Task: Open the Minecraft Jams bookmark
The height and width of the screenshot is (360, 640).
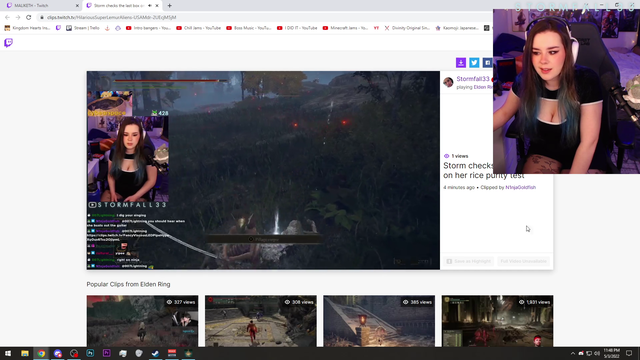Action: tap(345, 28)
